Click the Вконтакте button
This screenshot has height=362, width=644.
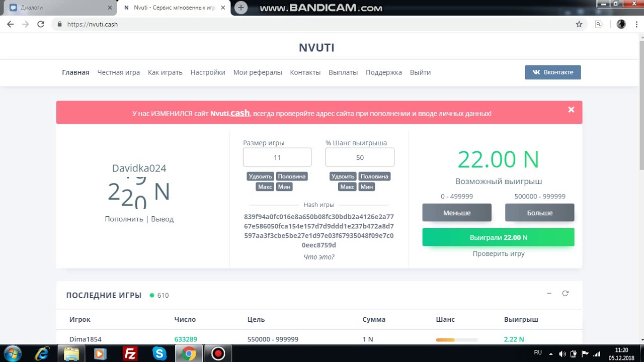pyautogui.click(x=553, y=72)
